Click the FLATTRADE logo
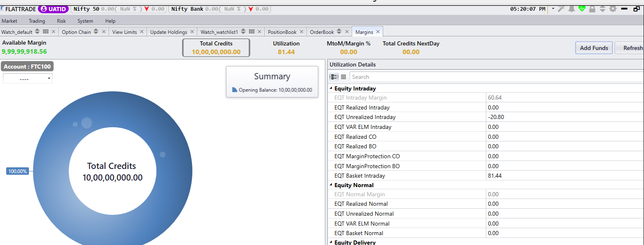 pos(18,9)
